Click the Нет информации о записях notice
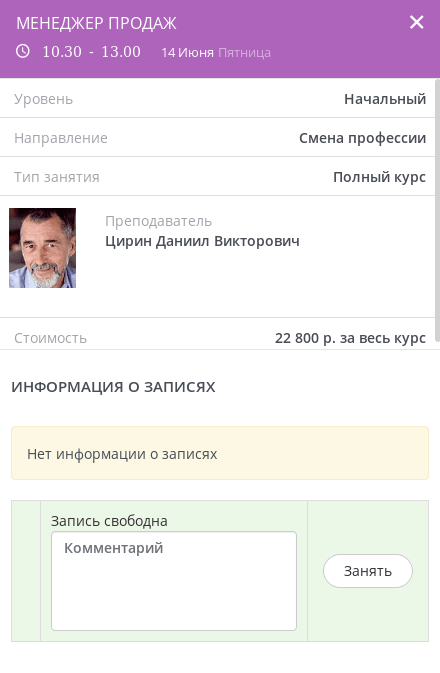The image size is (440, 673). click(x=220, y=453)
